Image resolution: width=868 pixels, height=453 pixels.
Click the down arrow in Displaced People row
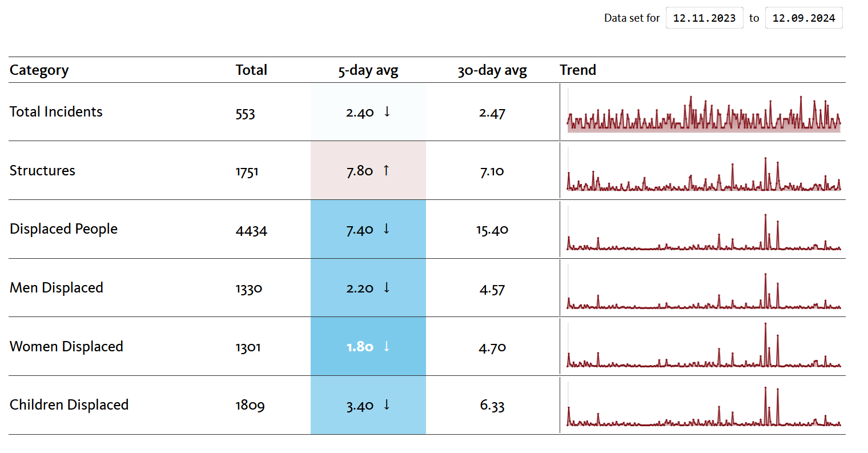pos(387,229)
